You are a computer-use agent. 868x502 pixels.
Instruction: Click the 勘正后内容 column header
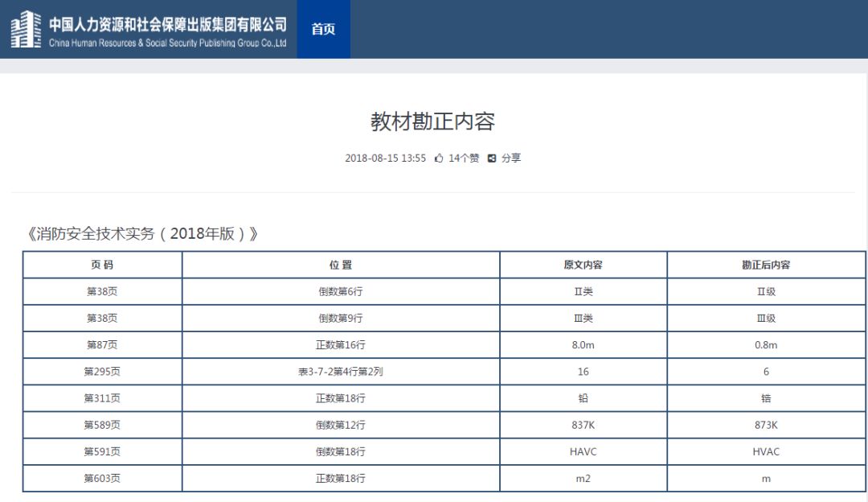pos(766,265)
